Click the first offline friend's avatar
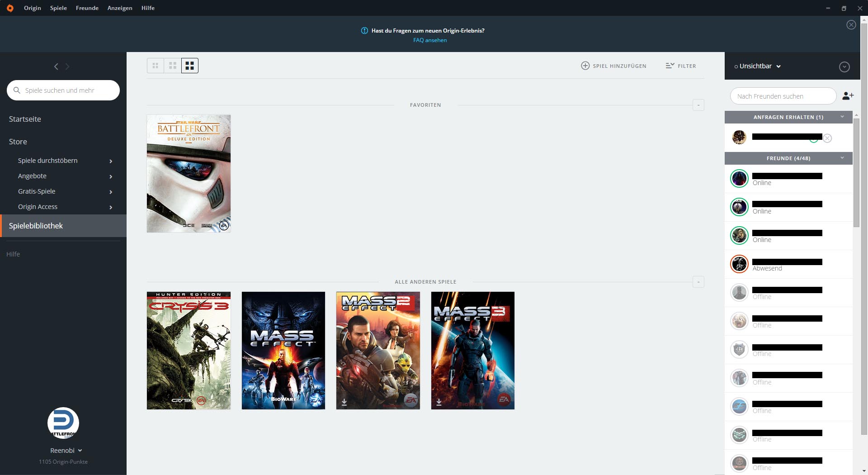Image resolution: width=868 pixels, height=475 pixels. coord(739,293)
